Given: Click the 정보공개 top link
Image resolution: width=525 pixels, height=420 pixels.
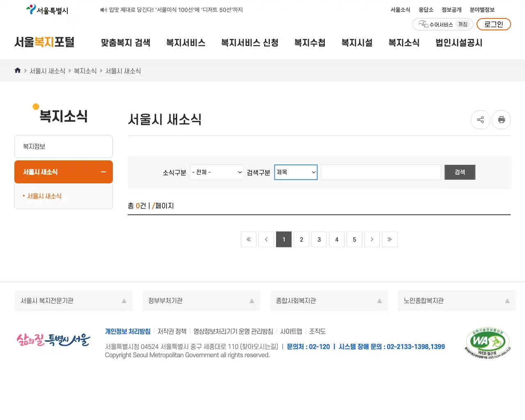Looking at the screenshot, I should click(451, 10).
